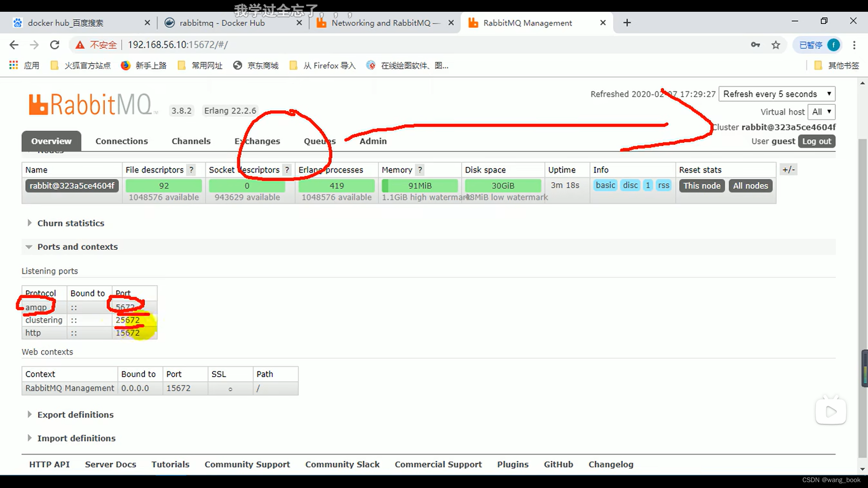Screen dimensions: 868x488
Task: Show help for Memory column
Action: 420,170
